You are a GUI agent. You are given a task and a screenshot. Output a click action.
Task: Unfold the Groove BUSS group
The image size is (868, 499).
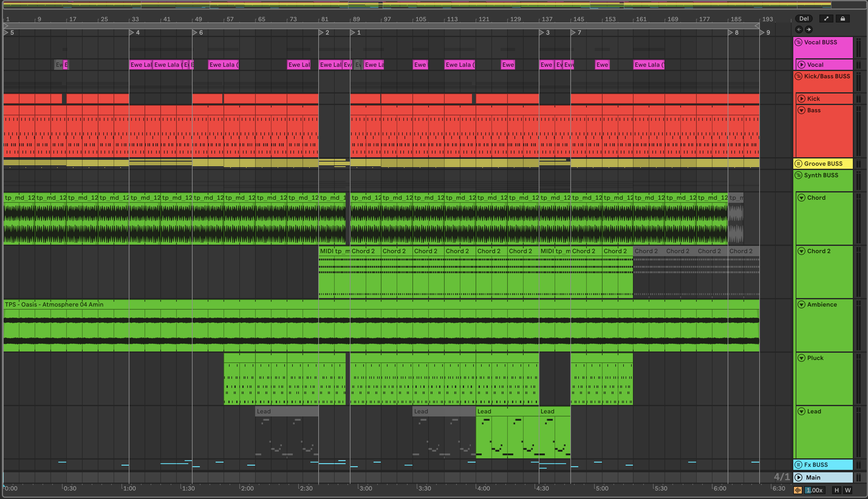798,164
